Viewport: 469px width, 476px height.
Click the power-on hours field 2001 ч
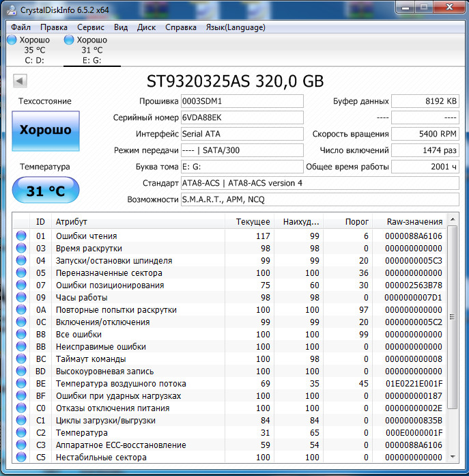pyautogui.click(x=425, y=167)
